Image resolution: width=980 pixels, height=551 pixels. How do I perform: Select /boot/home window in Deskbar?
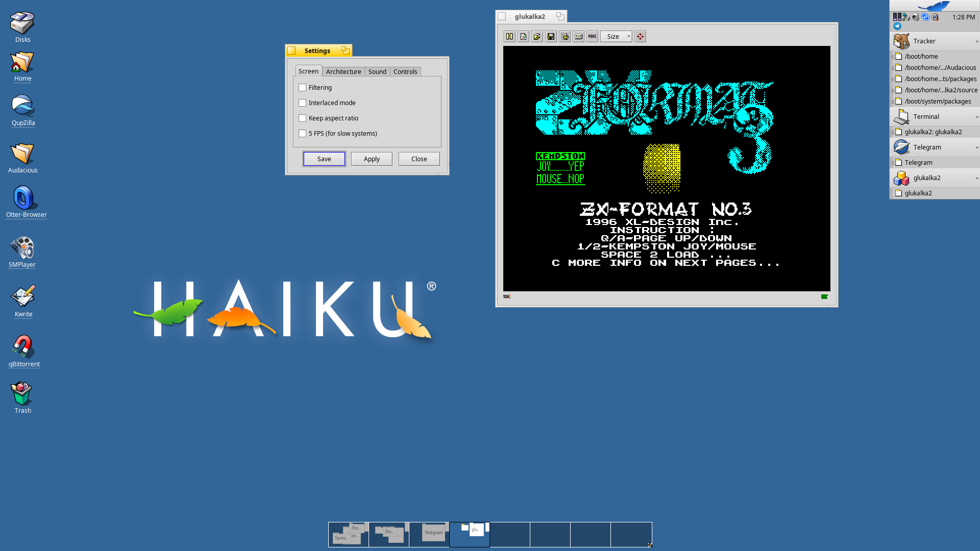[x=935, y=57]
